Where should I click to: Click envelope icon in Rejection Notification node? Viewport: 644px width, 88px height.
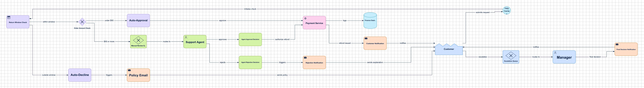305,58
